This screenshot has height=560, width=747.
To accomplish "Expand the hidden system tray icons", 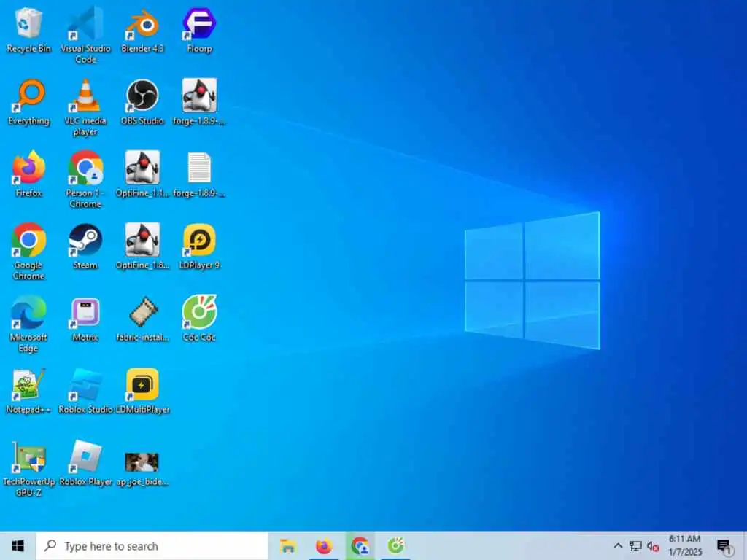I will (x=617, y=545).
